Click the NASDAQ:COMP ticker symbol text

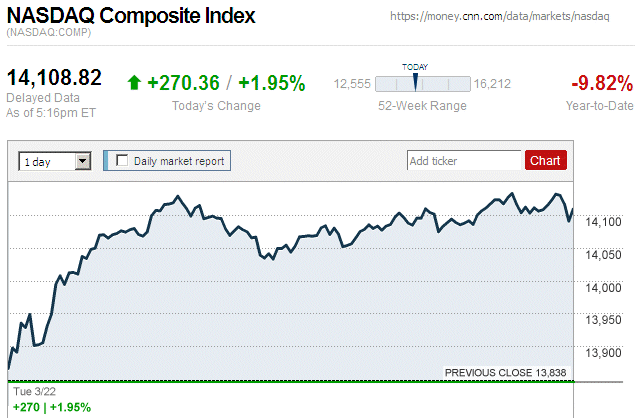point(48,34)
